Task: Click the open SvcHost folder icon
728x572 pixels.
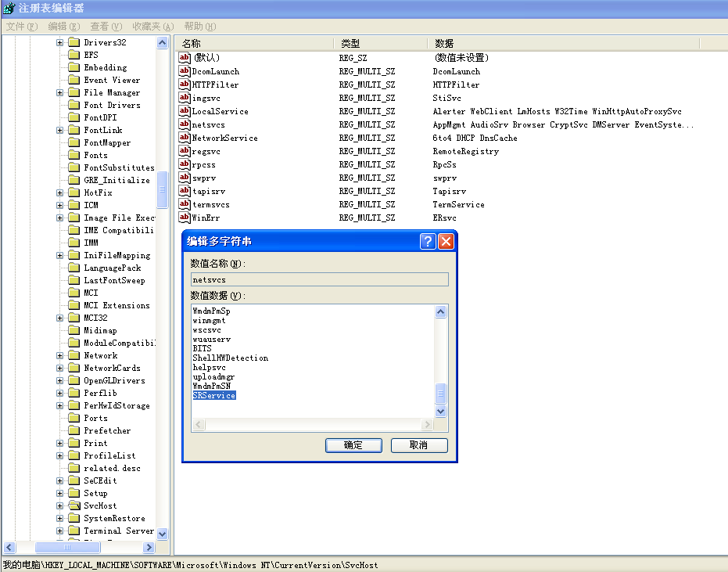Action: (x=74, y=505)
